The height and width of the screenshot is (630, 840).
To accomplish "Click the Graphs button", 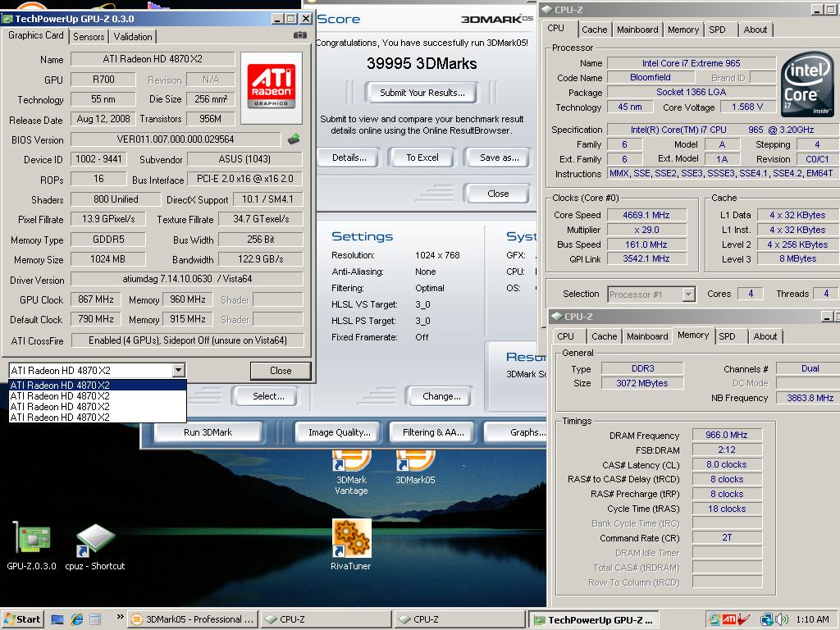I will click(x=515, y=432).
